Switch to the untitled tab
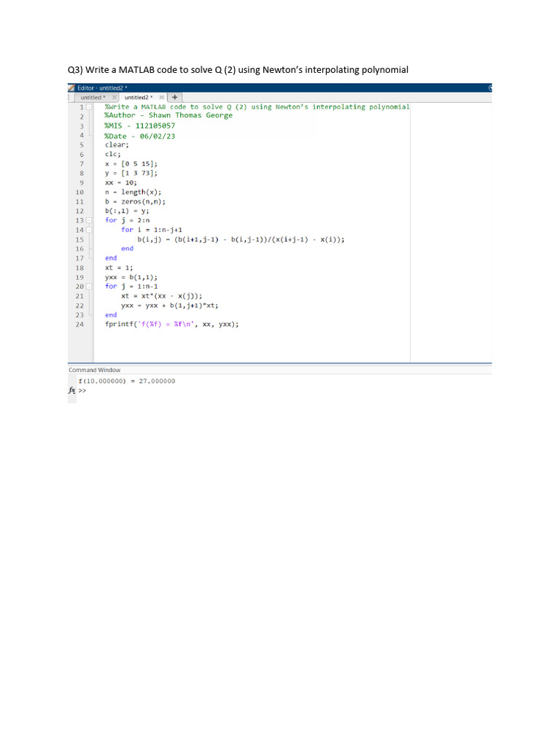 tap(92, 97)
